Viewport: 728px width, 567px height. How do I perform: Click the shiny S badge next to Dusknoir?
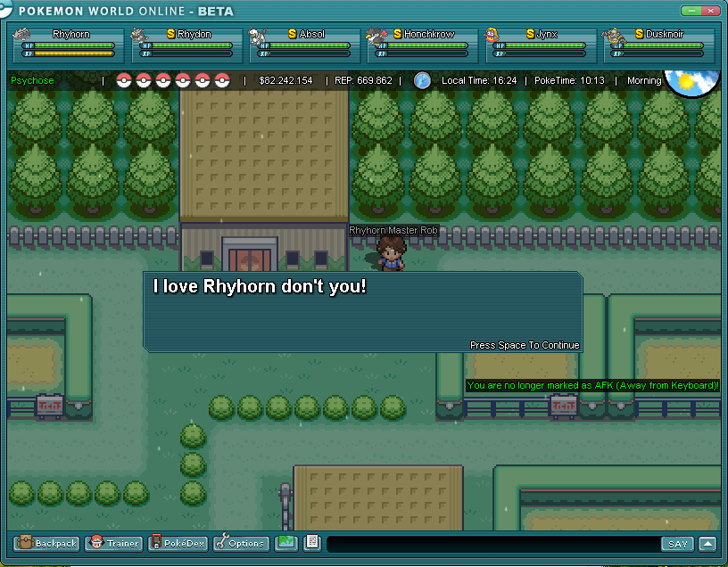(640, 34)
